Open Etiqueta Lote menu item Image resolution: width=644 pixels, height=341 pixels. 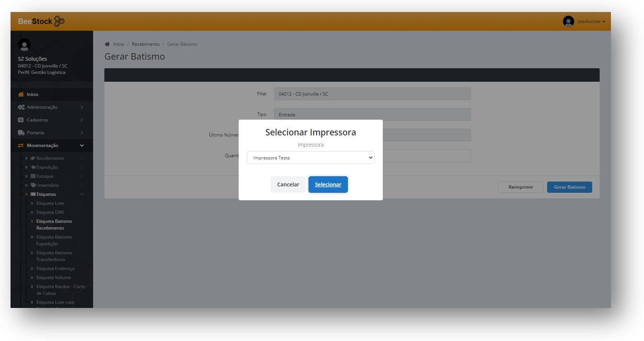click(x=50, y=204)
